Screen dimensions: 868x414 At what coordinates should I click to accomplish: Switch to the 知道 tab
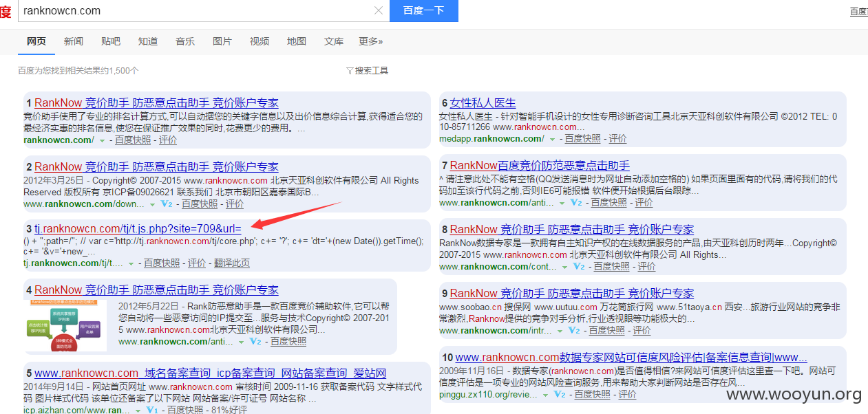pos(148,41)
